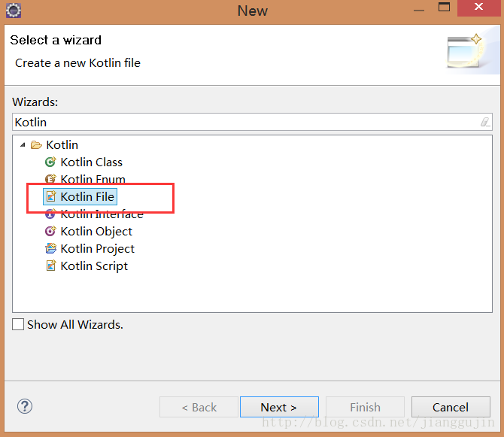
Task: Enable Show All Wizards checkbox
Action: click(18, 324)
